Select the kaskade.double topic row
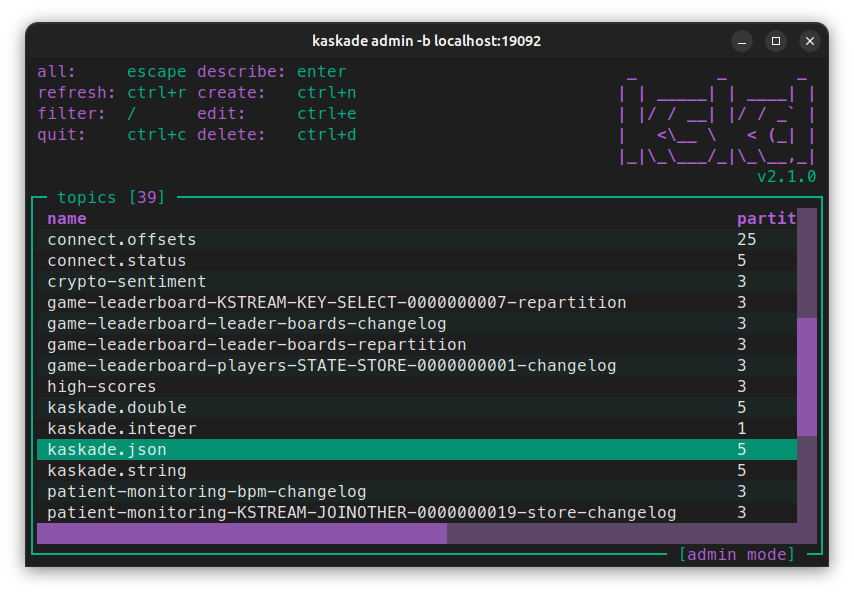854x595 pixels. (417, 408)
